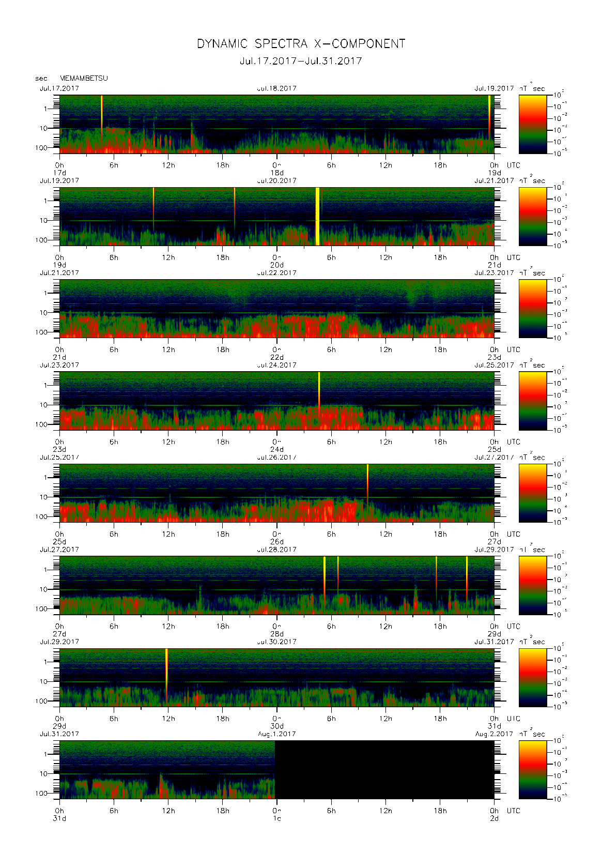Select the Jul.17.2017-Jul.31.2017 subtitle

tap(301, 61)
